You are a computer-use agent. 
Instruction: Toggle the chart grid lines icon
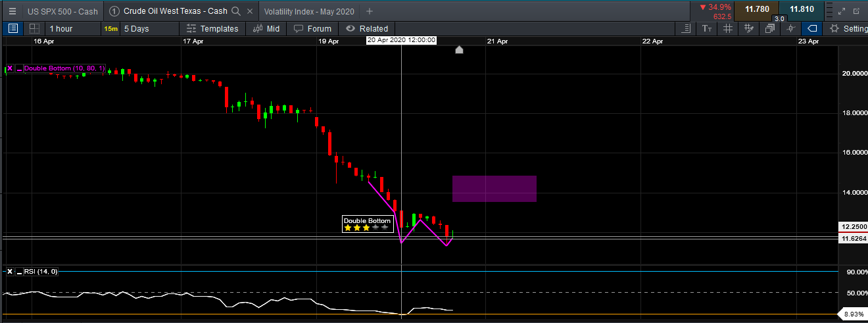[x=727, y=28]
